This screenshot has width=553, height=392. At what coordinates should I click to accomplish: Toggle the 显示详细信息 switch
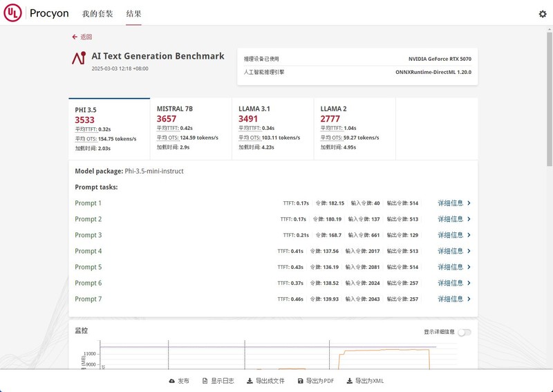tap(464, 332)
